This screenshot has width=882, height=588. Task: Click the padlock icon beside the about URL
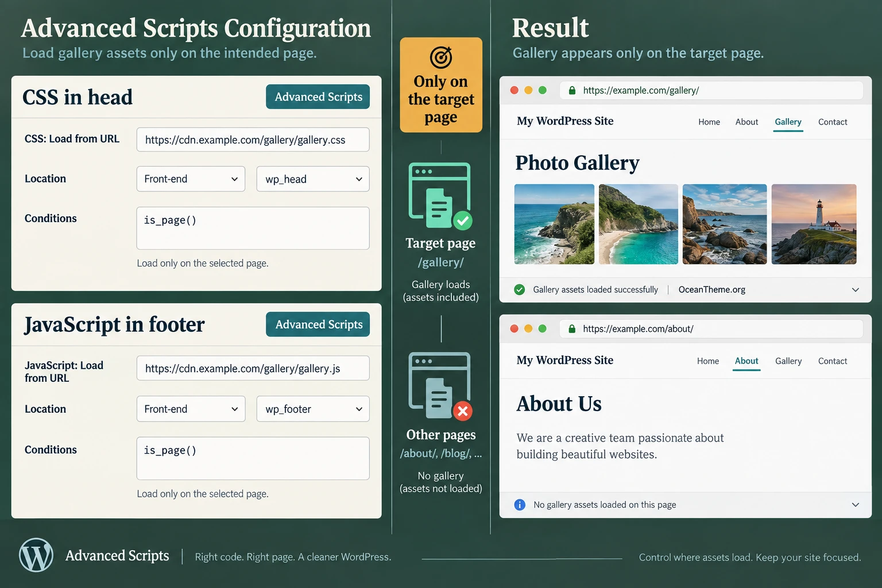point(572,329)
